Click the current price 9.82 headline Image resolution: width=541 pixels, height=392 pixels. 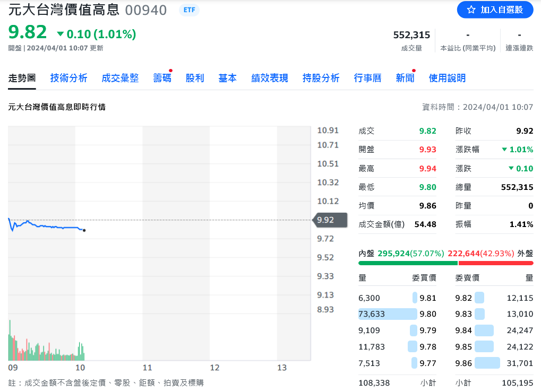(28, 32)
